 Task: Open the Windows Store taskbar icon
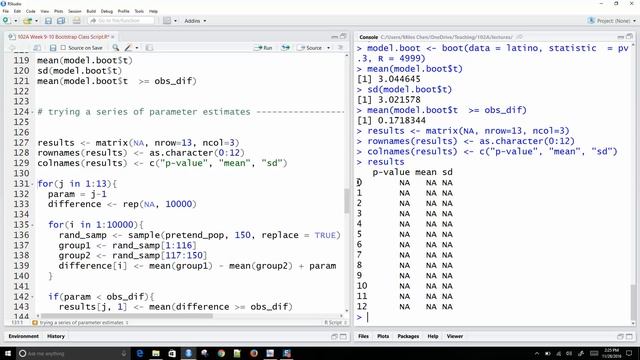click(x=172, y=353)
